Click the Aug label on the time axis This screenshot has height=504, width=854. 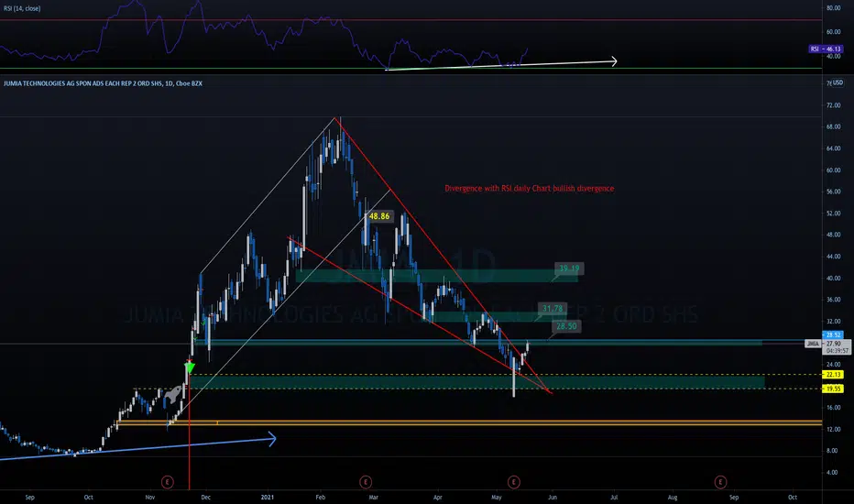(673, 497)
